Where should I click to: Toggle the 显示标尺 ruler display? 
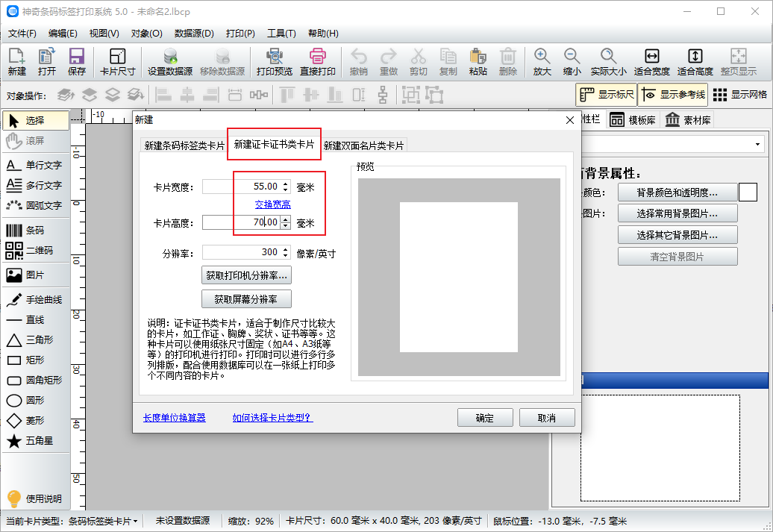[606, 95]
